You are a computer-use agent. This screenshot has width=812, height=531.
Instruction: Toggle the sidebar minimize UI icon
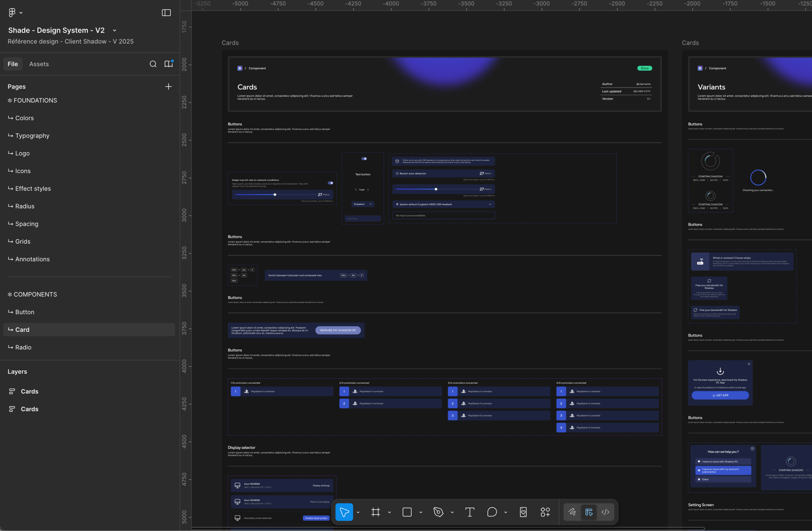pyautogui.click(x=166, y=13)
